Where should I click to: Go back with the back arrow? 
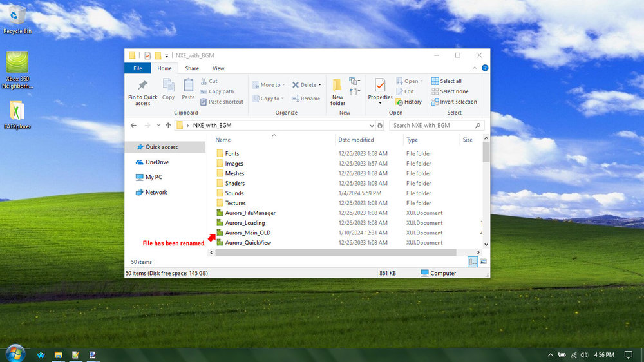click(x=133, y=126)
